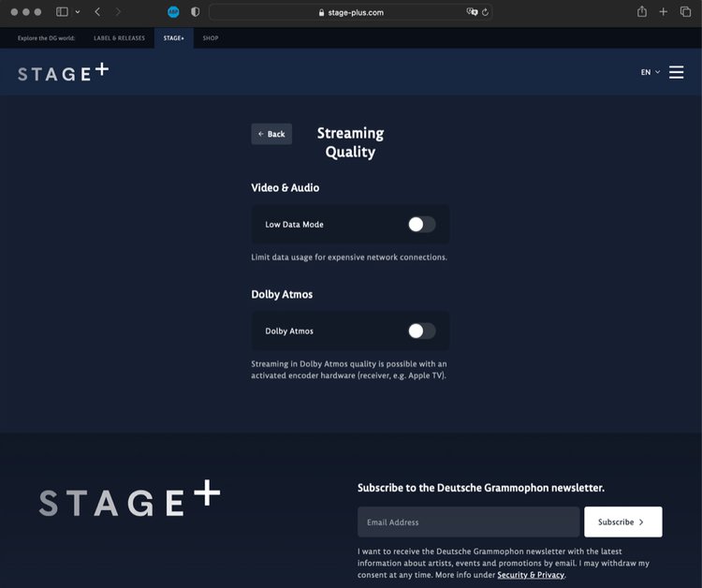Image resolution: width=702 pixels, height=588 pixels.
Task: Click the 'Limit data usage' description text
Action: click(349, 257)
